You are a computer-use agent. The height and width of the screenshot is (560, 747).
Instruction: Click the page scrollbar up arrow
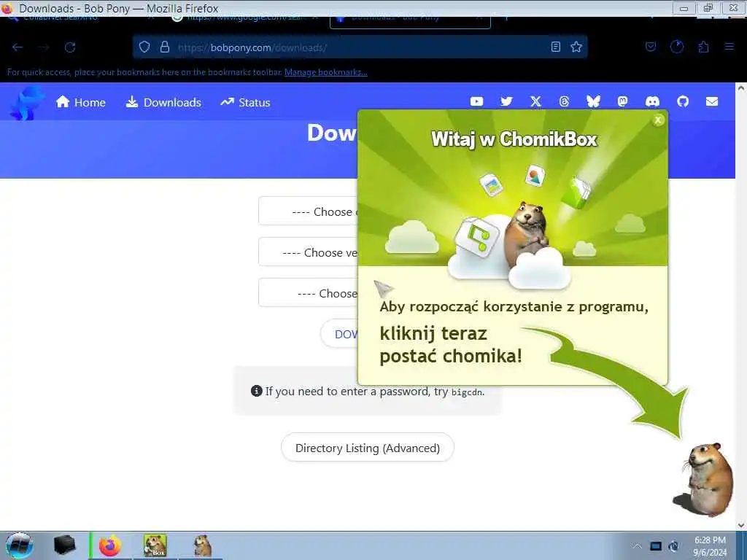coord(741,88)
